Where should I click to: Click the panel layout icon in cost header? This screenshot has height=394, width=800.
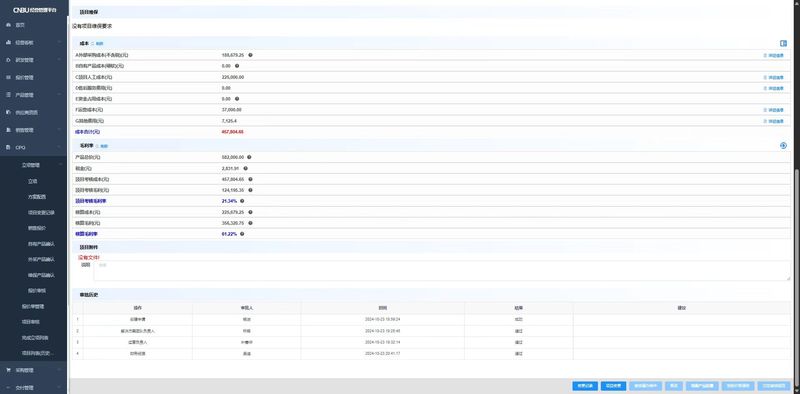coord(783,43)
